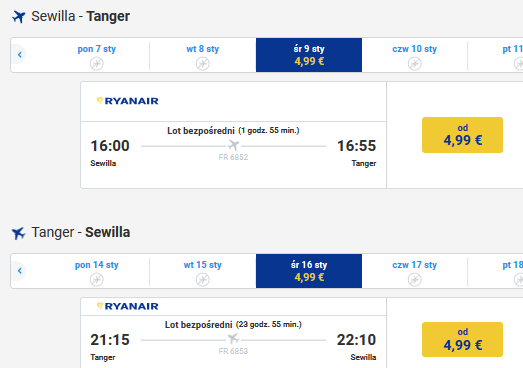Show earlier return dates with left chevron
Image resolution: width=523 pixels, height=368 pixels.
click(x=19, y=271)
